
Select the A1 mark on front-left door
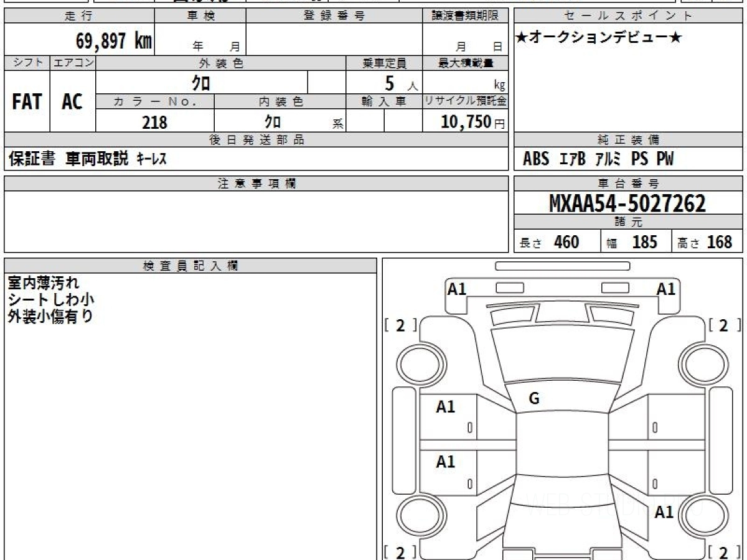click(x=446, y=407)
